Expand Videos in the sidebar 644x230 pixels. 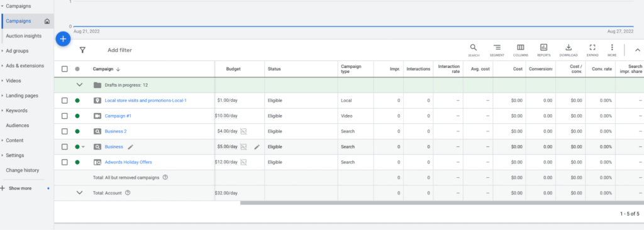(3, 81)
